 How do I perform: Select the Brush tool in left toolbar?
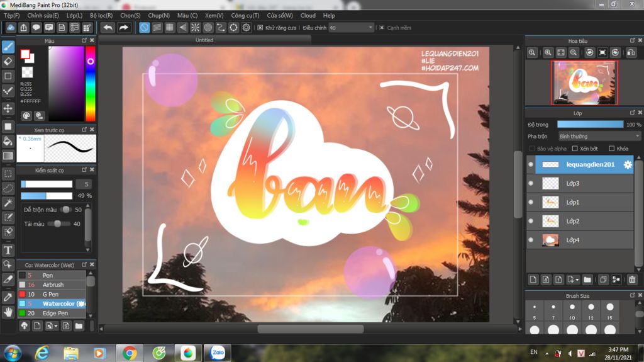pyautogui.click(x=8, y=47)
